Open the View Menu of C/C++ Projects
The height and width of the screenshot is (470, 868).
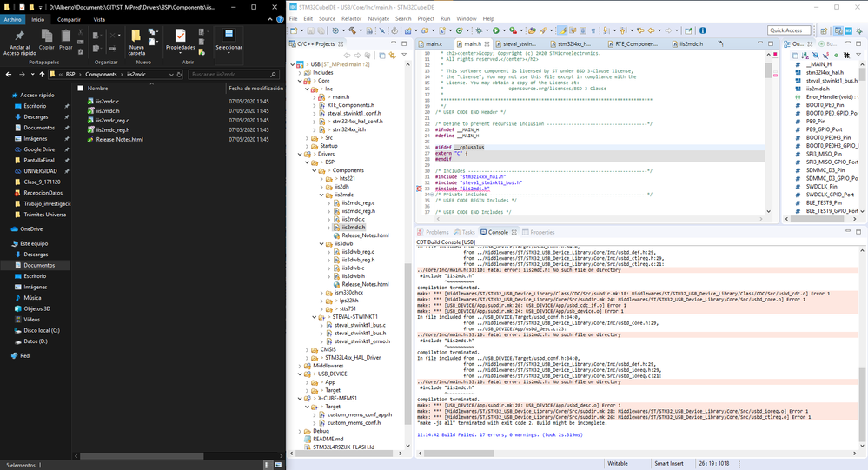403,55
